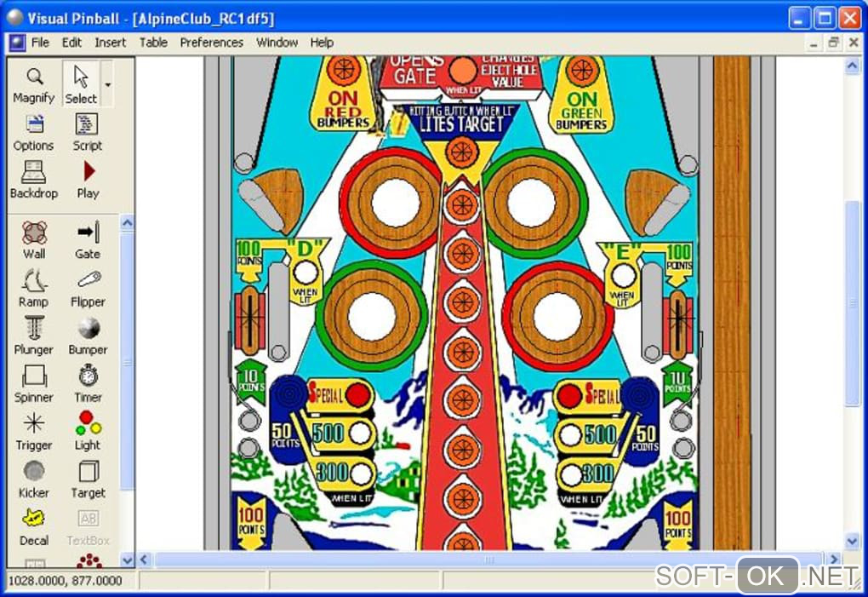Open the Edit menu
868x597 pixels.
pos(71,43)
